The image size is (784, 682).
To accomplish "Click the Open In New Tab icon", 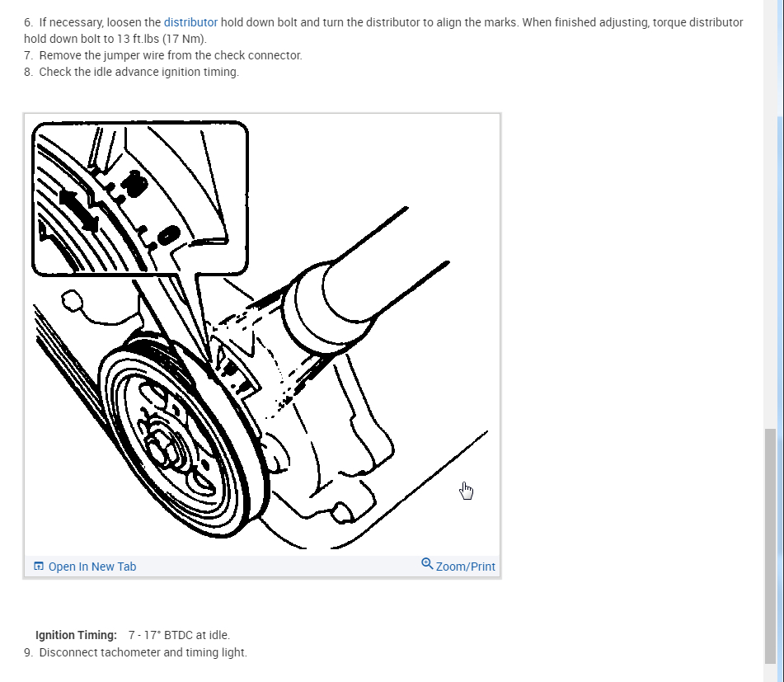I will coord(39,566).
